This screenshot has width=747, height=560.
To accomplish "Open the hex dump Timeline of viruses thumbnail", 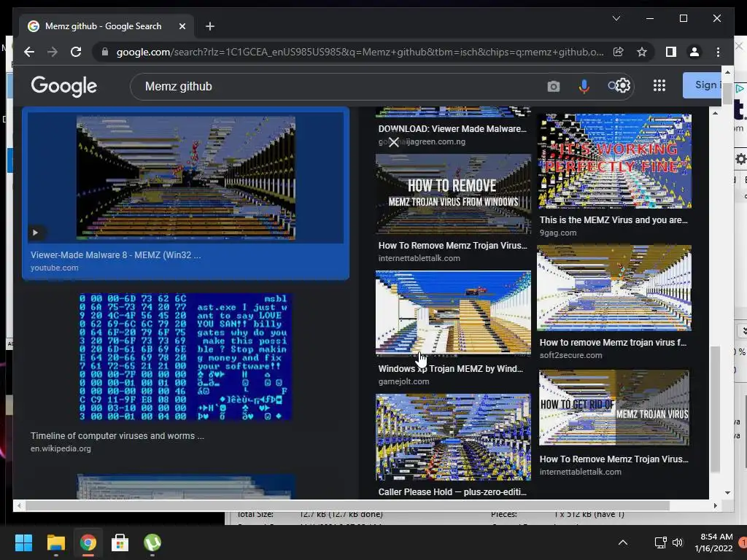I will click(186, 357).
